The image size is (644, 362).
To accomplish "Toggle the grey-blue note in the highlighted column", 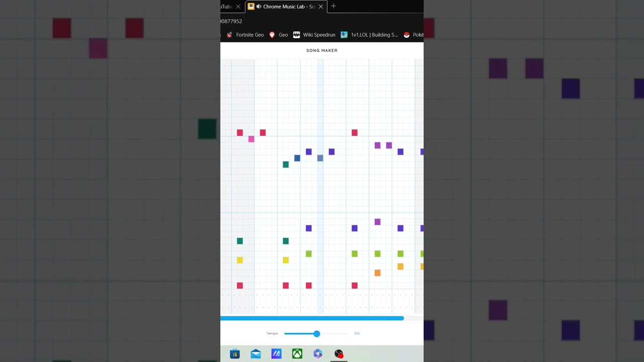I will [x=320, y=158].
